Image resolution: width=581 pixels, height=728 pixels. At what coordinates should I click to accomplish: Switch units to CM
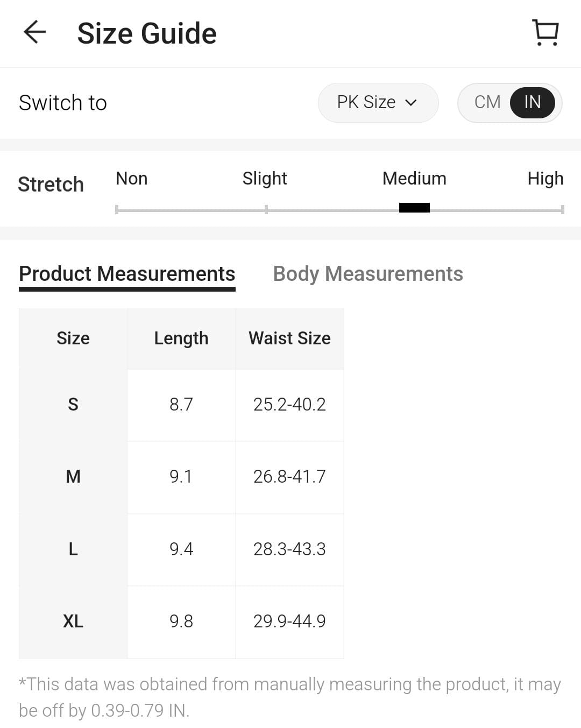coord(487,102)
